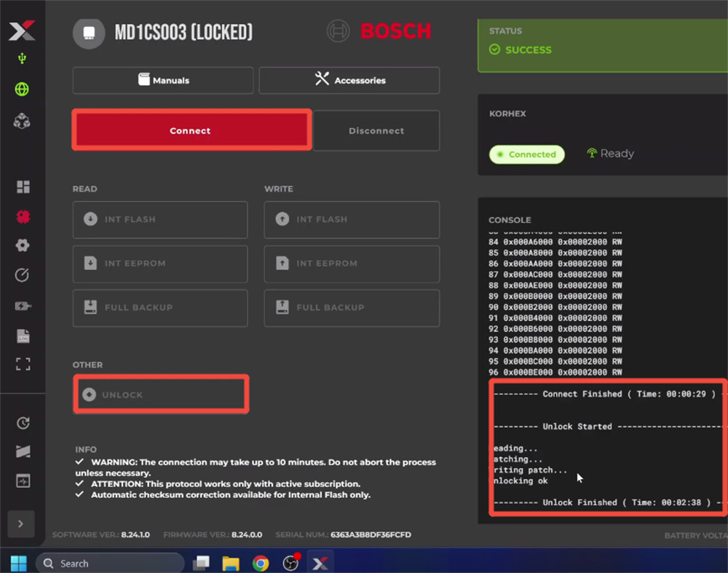Click the 'nlocking ok' console line
Image resolution: width=728 pixels, height=573 pixels.
tap(521, 481)
